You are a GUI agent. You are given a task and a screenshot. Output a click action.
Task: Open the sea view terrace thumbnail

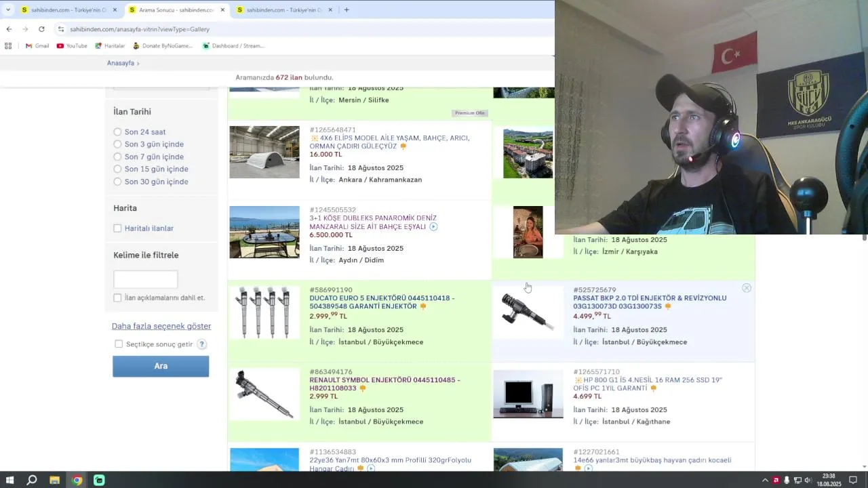tap(264, 232)
